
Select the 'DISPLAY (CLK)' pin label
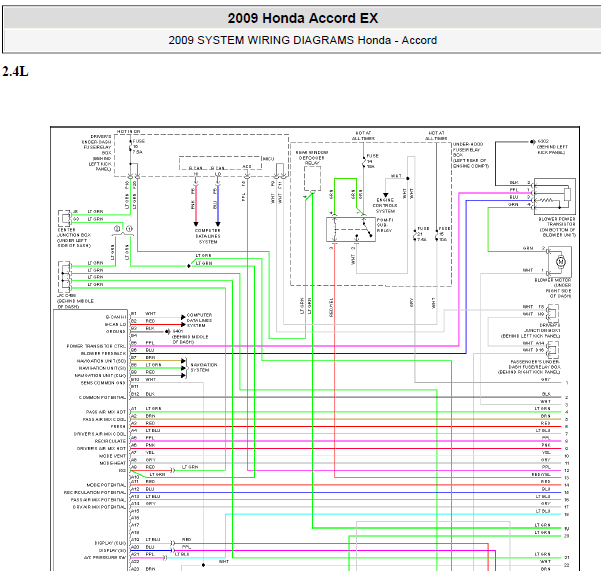[110, 543]
